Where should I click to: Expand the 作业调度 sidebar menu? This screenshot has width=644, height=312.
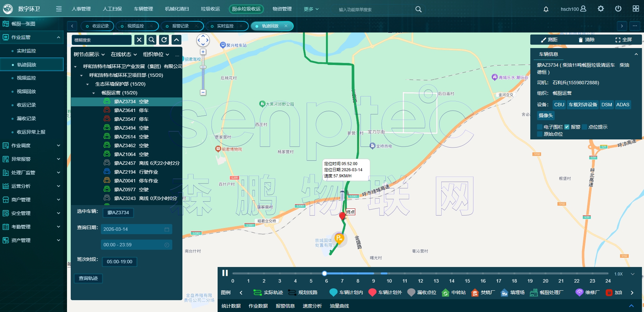(32, 146)
